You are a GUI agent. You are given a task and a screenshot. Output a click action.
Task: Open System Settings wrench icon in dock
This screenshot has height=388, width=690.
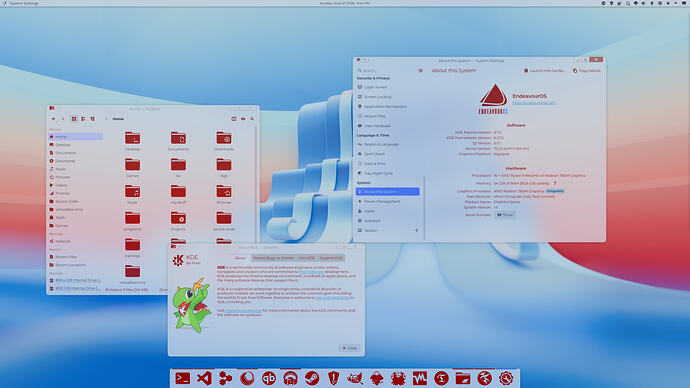click(x=506, y=378)
